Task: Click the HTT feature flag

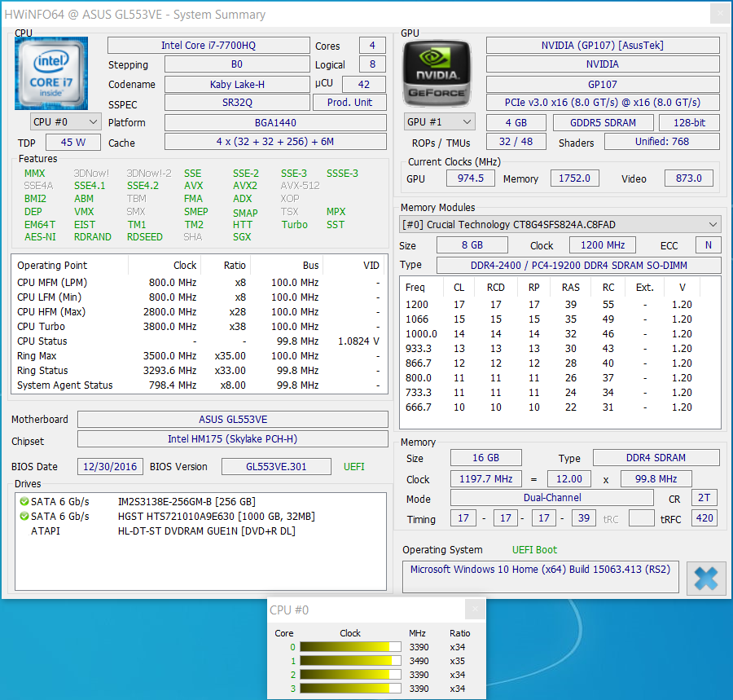Action: pyautogui.click(x=243, y=225)
